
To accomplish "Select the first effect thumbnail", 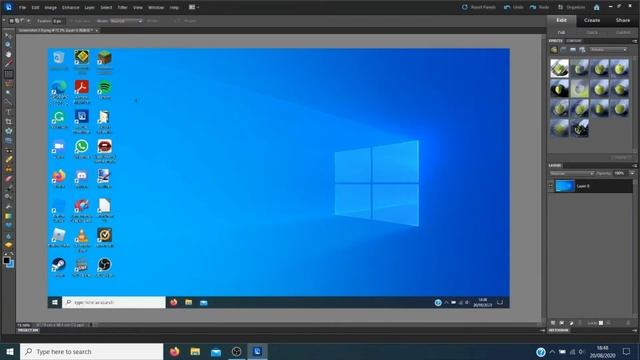I will pyautogui.click(x=559, y=68).
